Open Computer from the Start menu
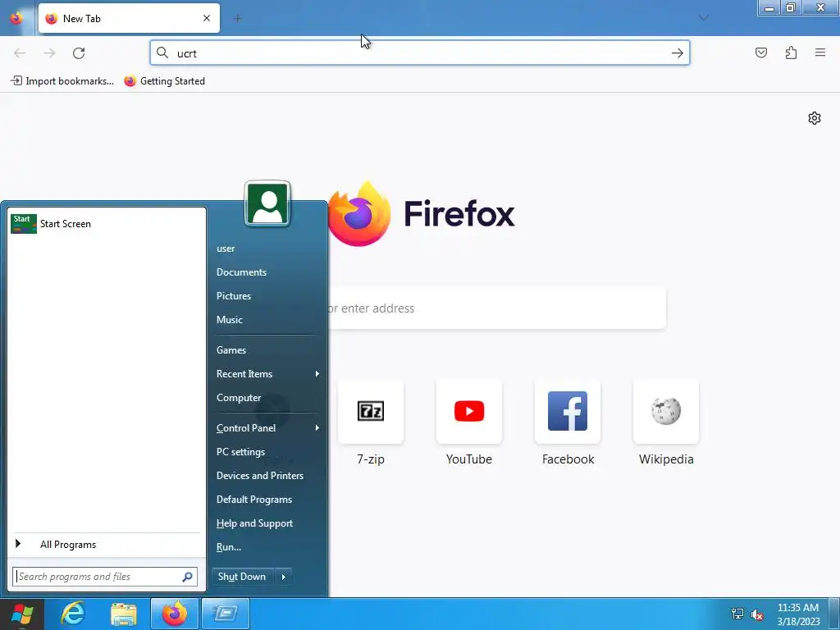The height and width of the screenshot is (630, 840). [x=239, y=398]
